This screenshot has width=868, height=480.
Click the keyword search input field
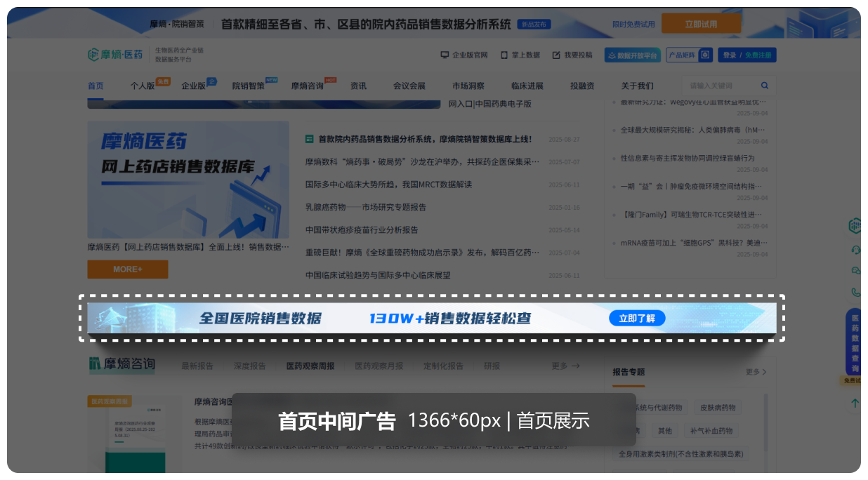pyautogui.click(x=720, y=86)
